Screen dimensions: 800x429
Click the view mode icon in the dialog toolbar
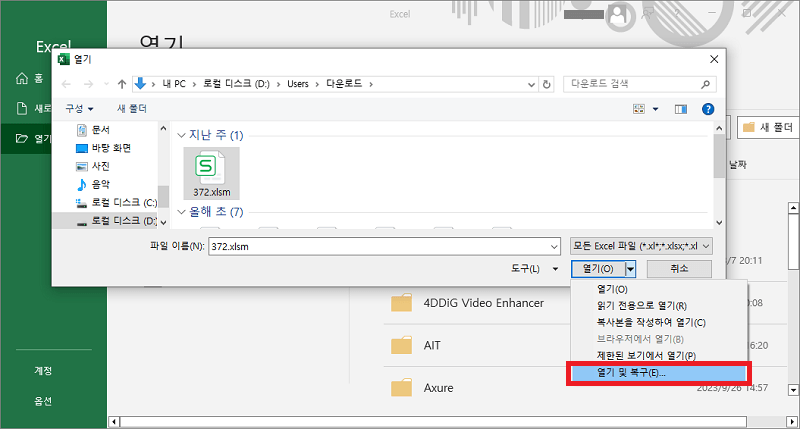[639, 109]
